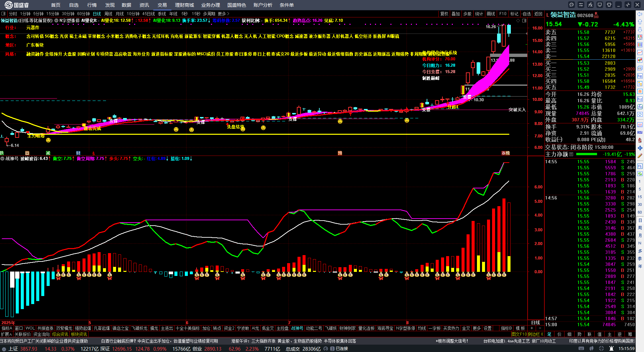The image size is (644, 352).
Task: Open the 交易 menu in top menu bar
Action: (x=162, y=5)
